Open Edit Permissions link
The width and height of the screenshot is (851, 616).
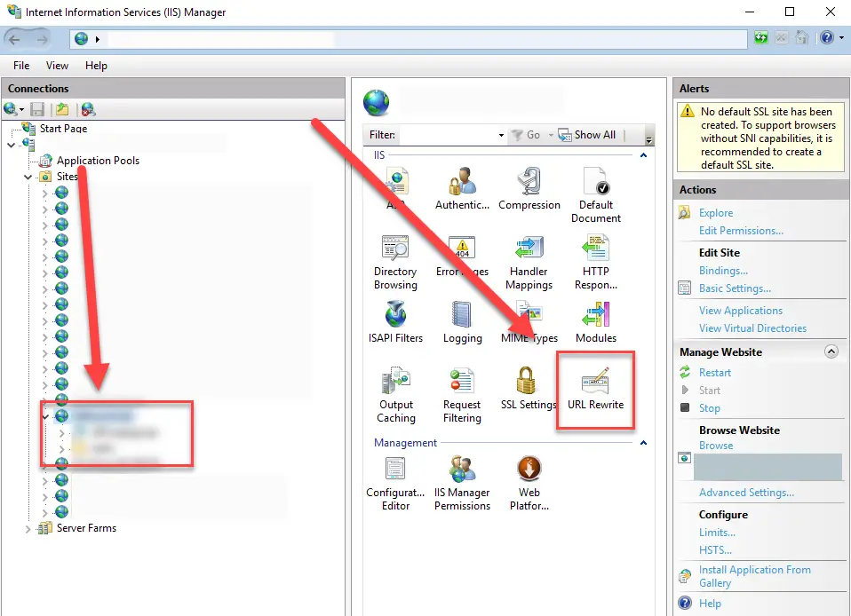pyautogui.click(x=741, y=231)
